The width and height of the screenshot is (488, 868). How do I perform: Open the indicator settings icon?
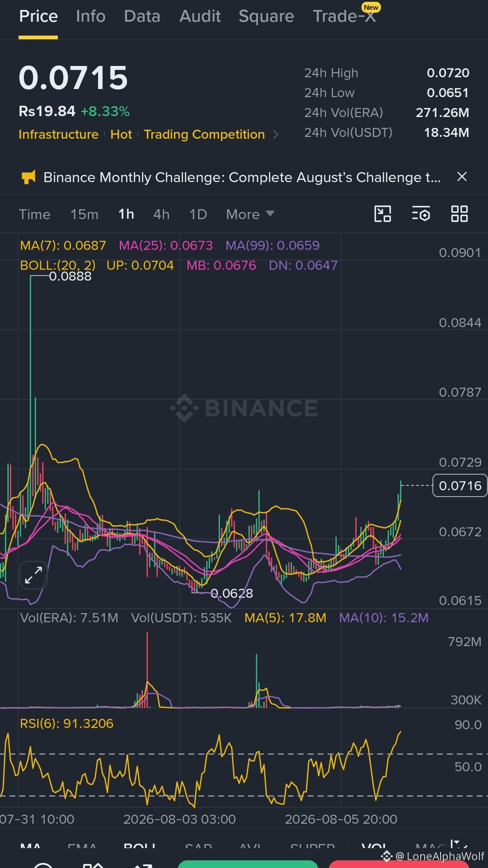[x=421, y=214]
